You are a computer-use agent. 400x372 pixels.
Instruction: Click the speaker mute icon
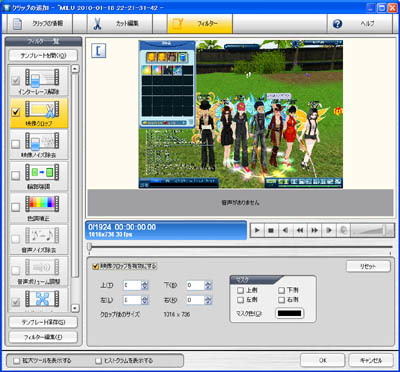pos(343,230)
